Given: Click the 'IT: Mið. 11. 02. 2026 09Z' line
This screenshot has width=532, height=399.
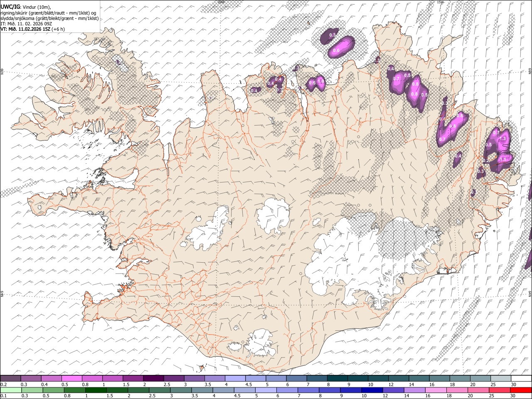Looking at the screenshot, I should click(26, 24).
